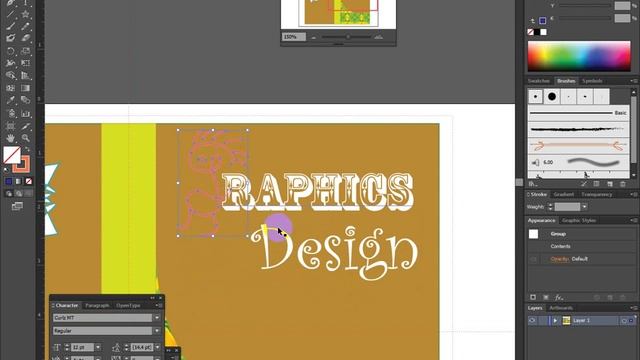Open the leading dropdown arrow
The height and width of the screenshot is (360, 640).
click(158, 347)
